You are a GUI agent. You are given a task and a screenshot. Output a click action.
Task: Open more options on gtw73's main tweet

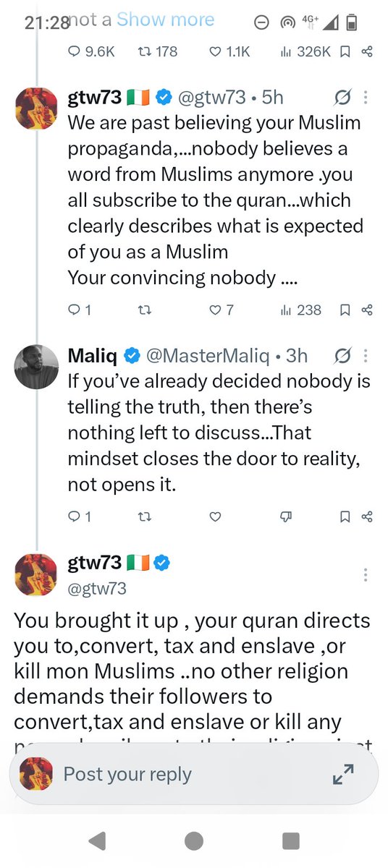(x=366, y=575)
